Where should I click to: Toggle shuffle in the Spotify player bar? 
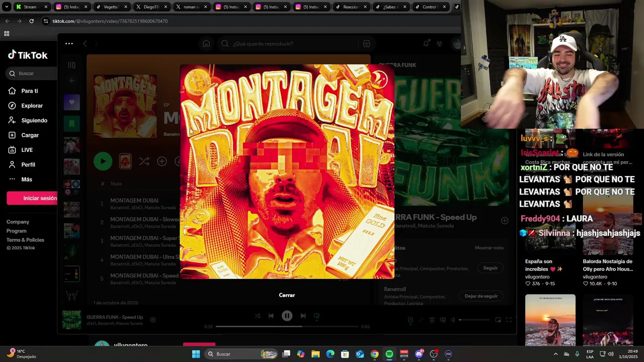click(257, 316)
